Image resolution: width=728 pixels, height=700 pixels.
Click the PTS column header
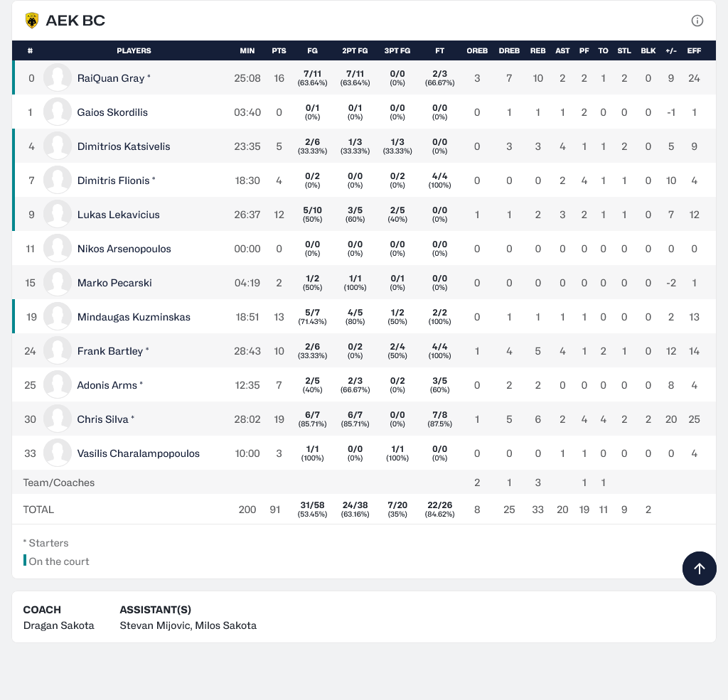279,51
